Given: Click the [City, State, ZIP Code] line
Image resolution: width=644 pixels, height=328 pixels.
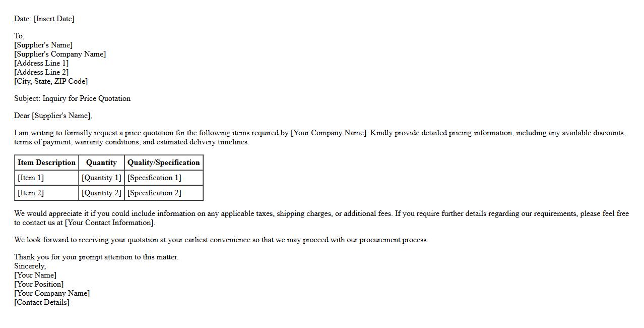Looking at the screenshot, I should coord(51,81).
